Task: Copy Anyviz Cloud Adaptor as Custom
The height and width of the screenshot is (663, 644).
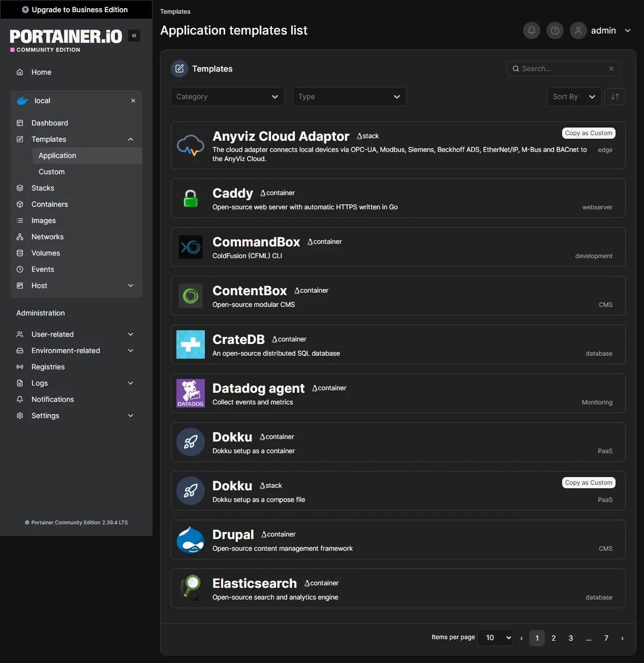Action: (x=589, y=133)
